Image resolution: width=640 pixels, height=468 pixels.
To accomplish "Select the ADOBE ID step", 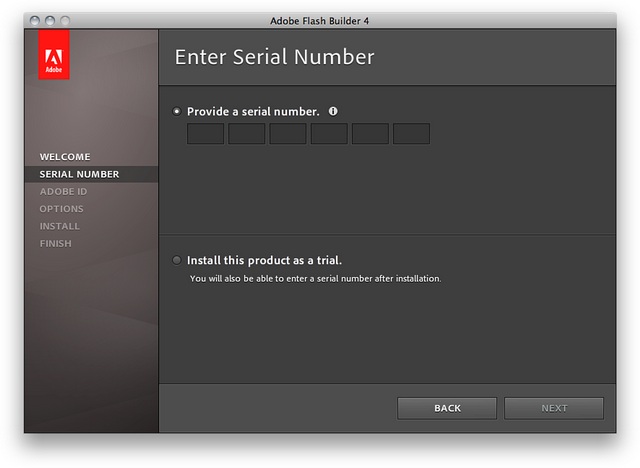I will pos(63,192).
